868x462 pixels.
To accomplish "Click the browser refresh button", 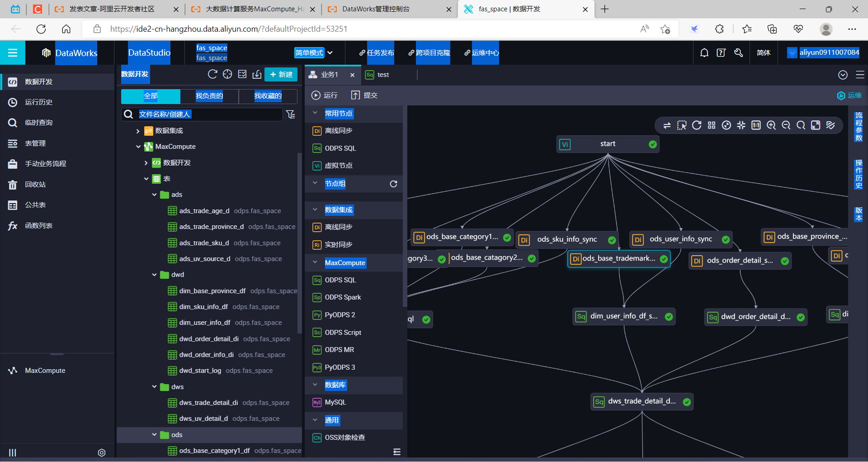I will pyautogui.click(x=41, y=29).
